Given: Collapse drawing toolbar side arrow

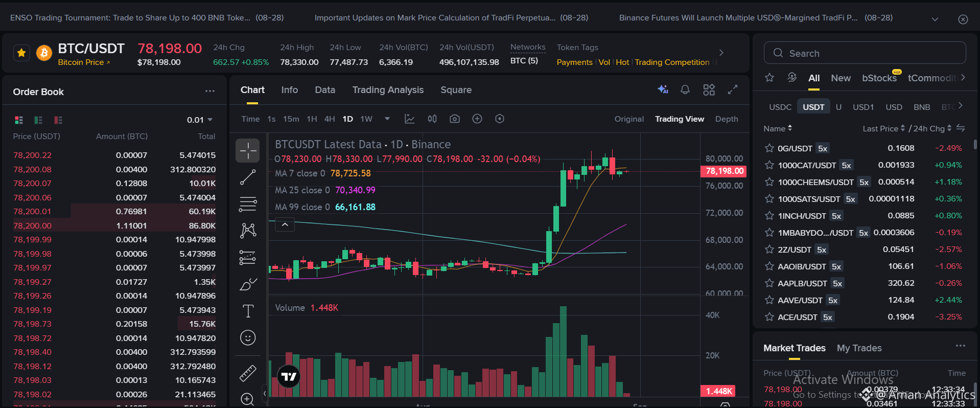Looking at the screenshot, I should (265, 393).
